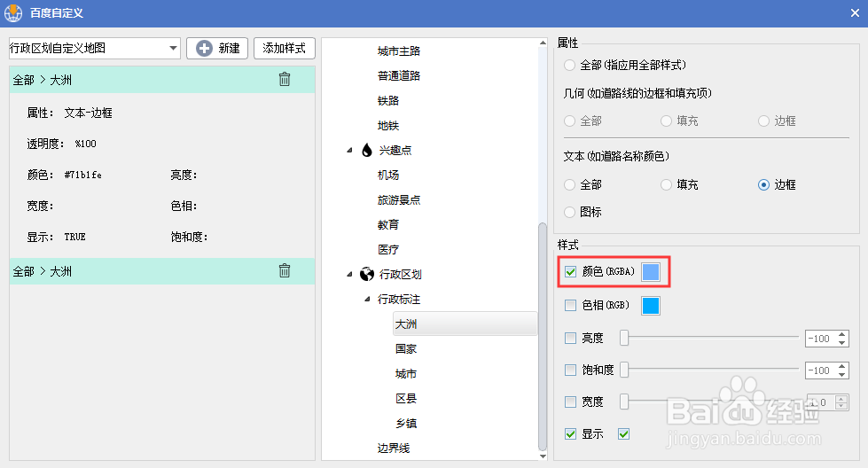Decrease the 亮度 spinner value
868x468 pixels.
842,342
